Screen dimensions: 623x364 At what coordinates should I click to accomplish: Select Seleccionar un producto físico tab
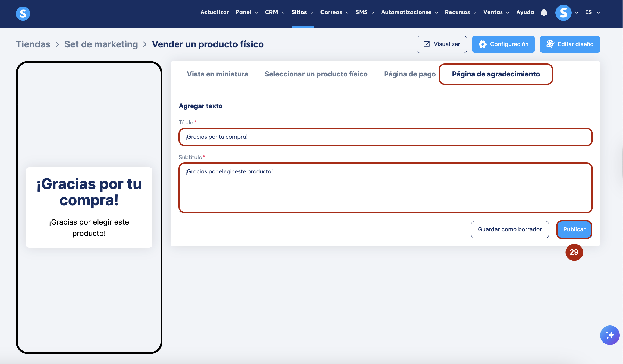point(316,74)
